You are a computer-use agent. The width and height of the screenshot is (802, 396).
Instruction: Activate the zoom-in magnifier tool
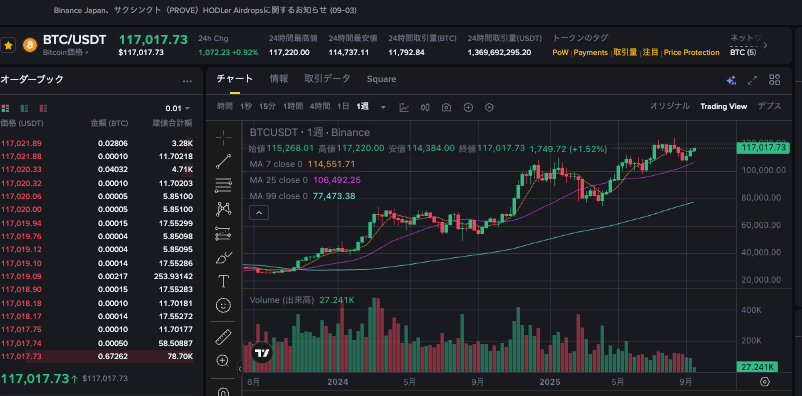pyautogui.click(x=223, y=361)
